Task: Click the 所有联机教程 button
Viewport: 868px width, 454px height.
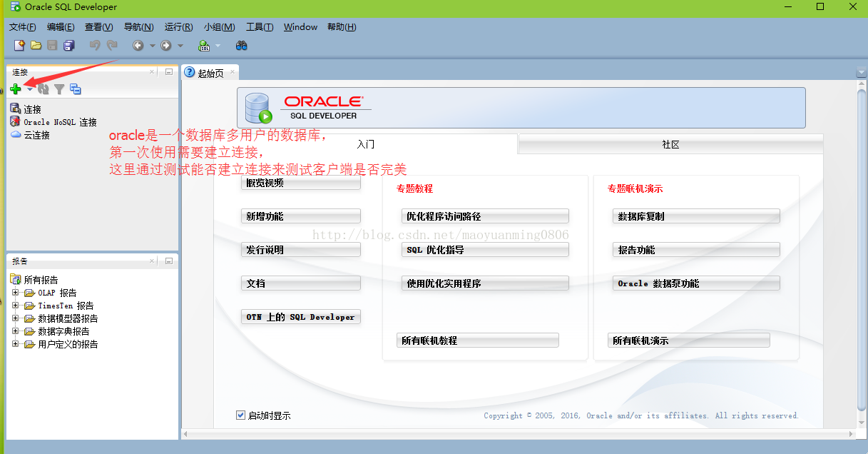Action: [x=477, y=340]
